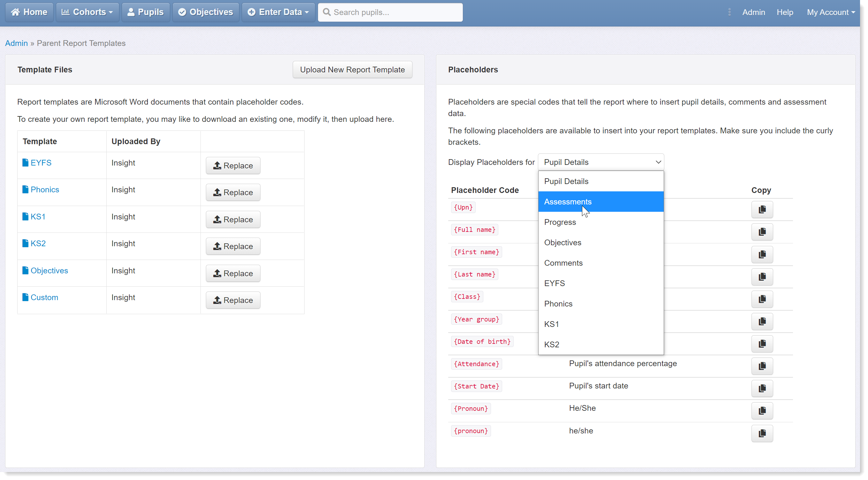Click Upload New Report Template button
The height and width of the screenshot is (480, 868).
[352, 70]
